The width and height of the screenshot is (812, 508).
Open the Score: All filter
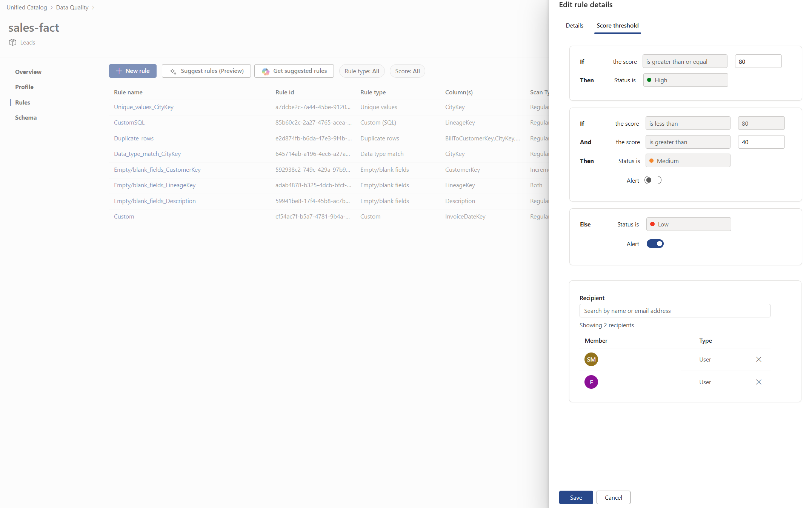[x=407, y=71]
